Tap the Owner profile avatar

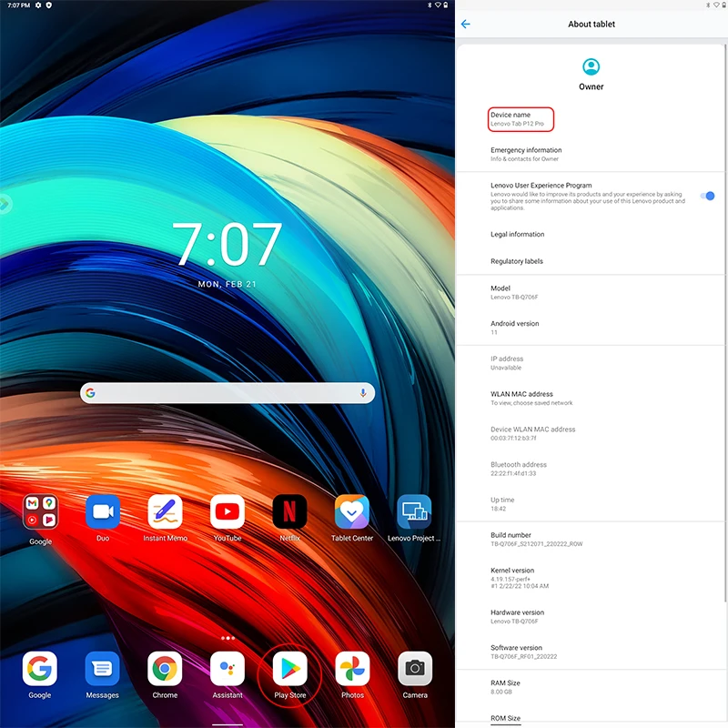[x=591, y=66]
